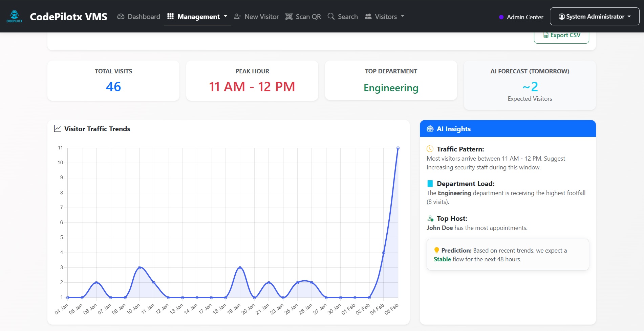Expand the Management dropdown caret

point(226,16)
